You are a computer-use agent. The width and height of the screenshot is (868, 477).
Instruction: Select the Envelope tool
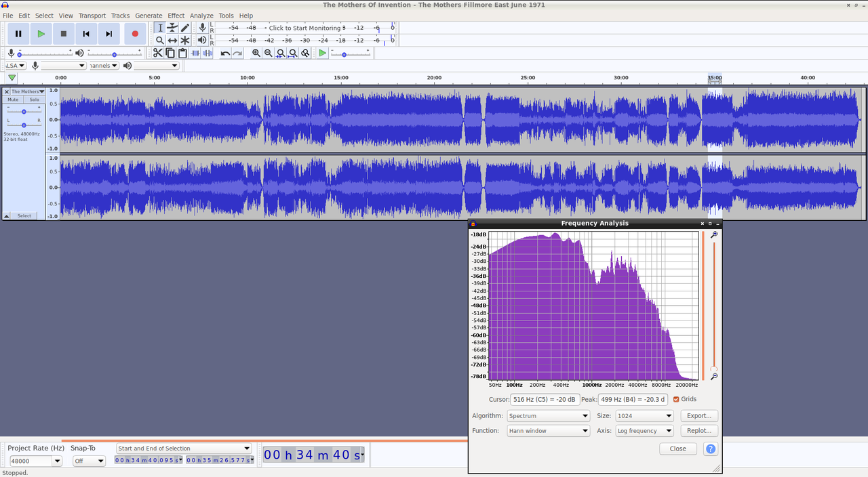click(172, 28)
